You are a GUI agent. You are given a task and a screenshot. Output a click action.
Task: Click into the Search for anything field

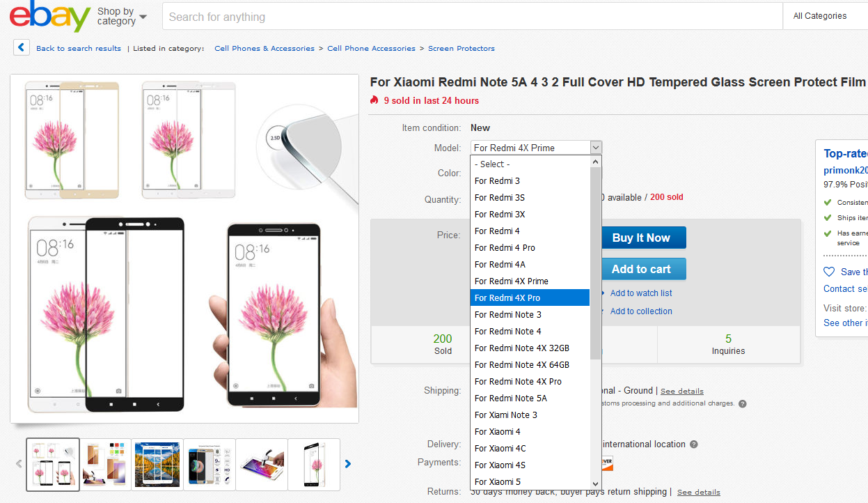click(x=472, y=16)
